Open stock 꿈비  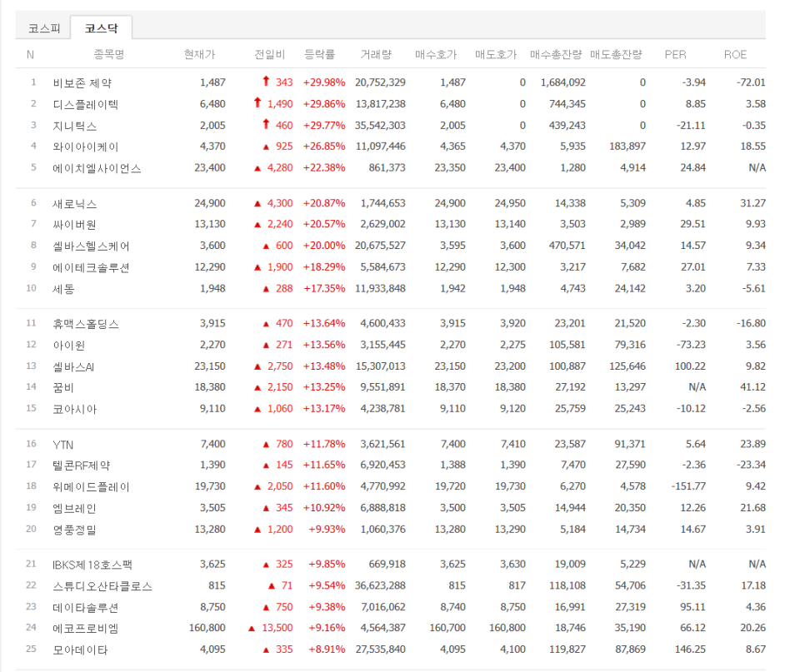point(63,388)
